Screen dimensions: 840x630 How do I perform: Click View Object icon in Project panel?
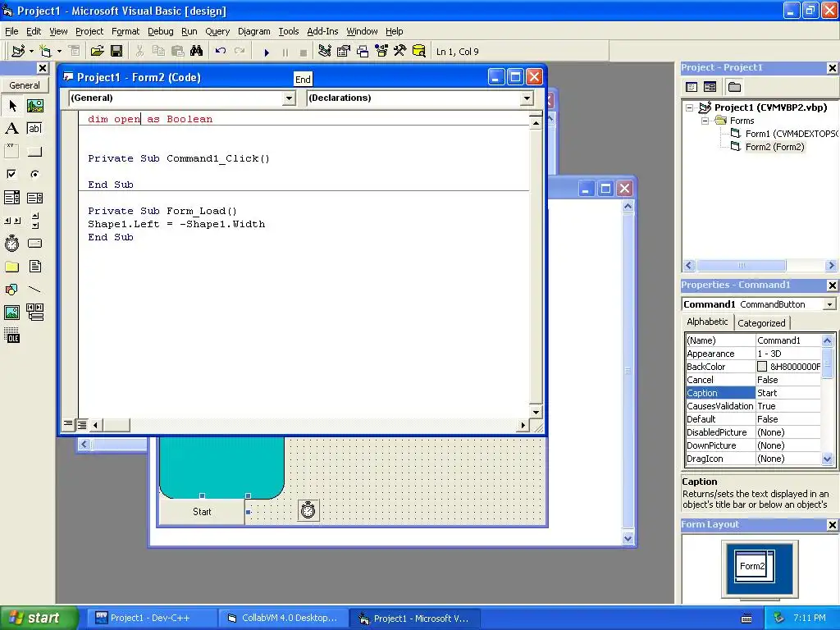(710, 87)
